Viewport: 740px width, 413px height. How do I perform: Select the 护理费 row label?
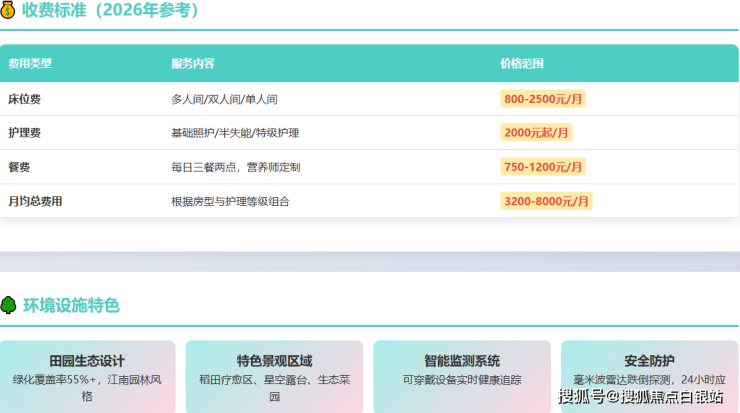point(25,133)
